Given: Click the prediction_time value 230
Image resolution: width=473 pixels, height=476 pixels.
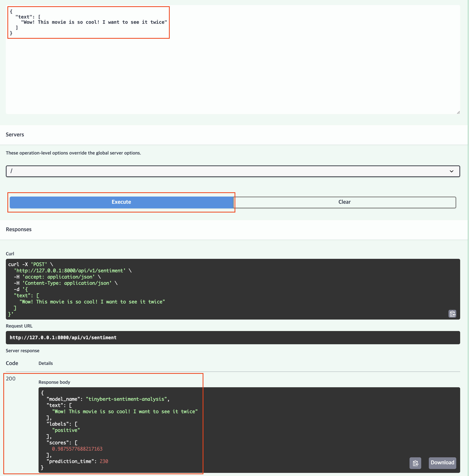Looking at the screenshot, I should point(104,461).
